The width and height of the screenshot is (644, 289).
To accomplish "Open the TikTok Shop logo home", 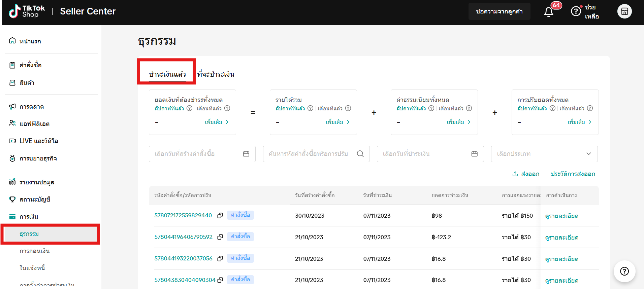I will coord(27,11).
